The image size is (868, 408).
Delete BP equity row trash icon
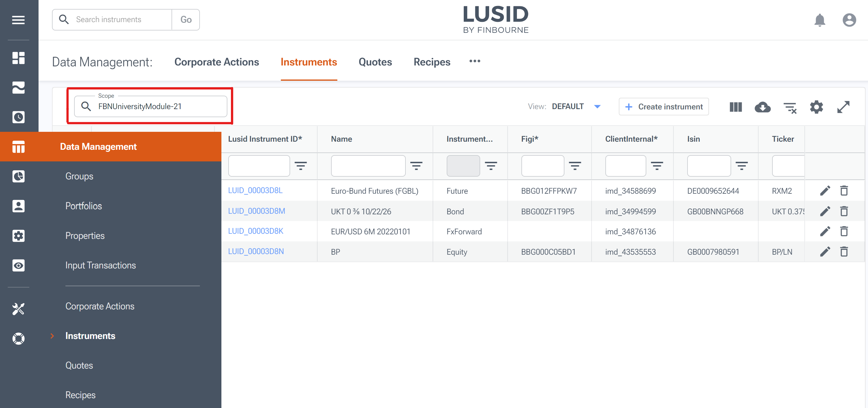(x=844, y=252)
